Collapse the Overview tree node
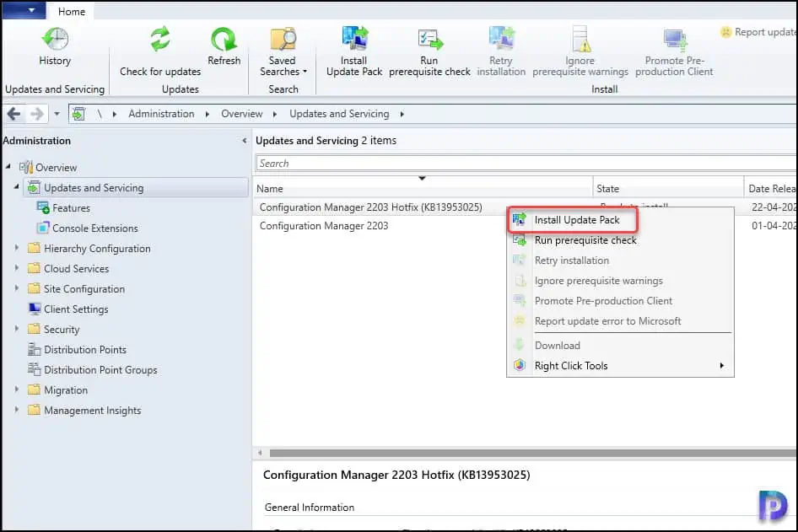Image resolution: width=798 pixels, height=532 pixels. (x=8, y=166)
